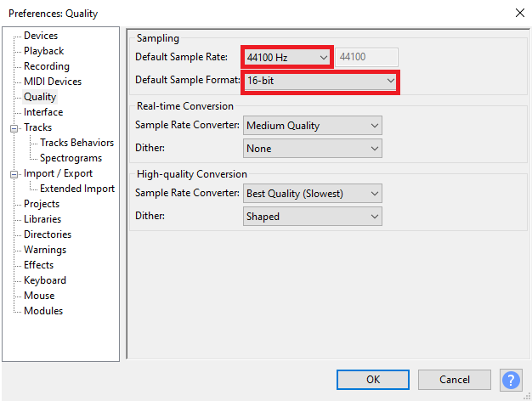
Task: Open the Default Sample Format dropdown
Action: pyautogui.click(x=320, y=81)
